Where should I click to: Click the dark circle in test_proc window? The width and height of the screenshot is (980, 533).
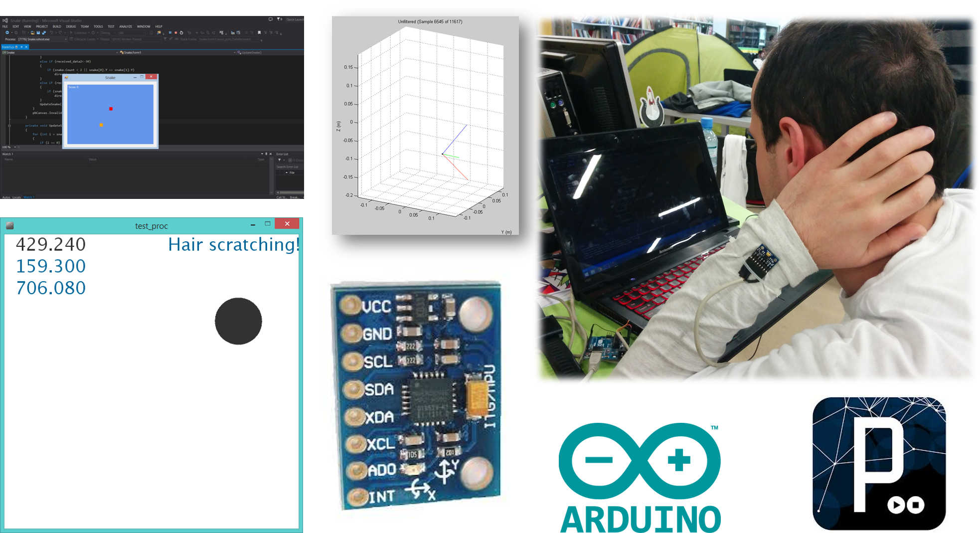pos(238,321)
